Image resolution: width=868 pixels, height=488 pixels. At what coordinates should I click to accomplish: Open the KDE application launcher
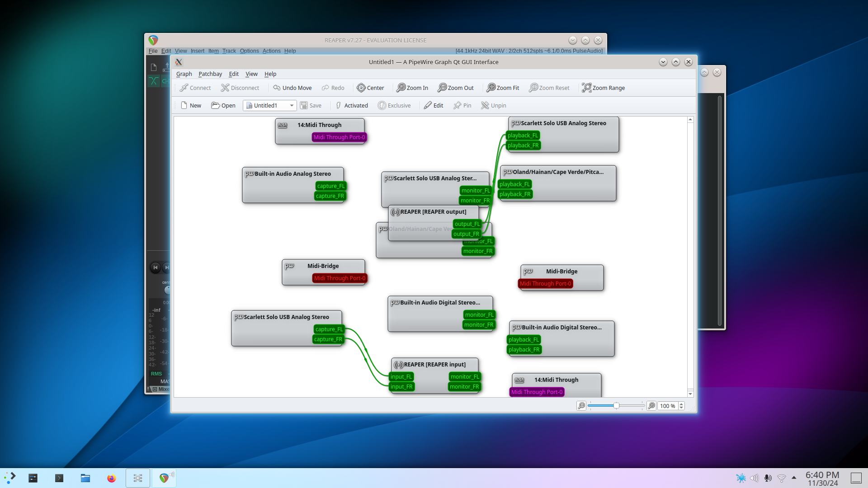pyautogui.click(x=10, y=478)
